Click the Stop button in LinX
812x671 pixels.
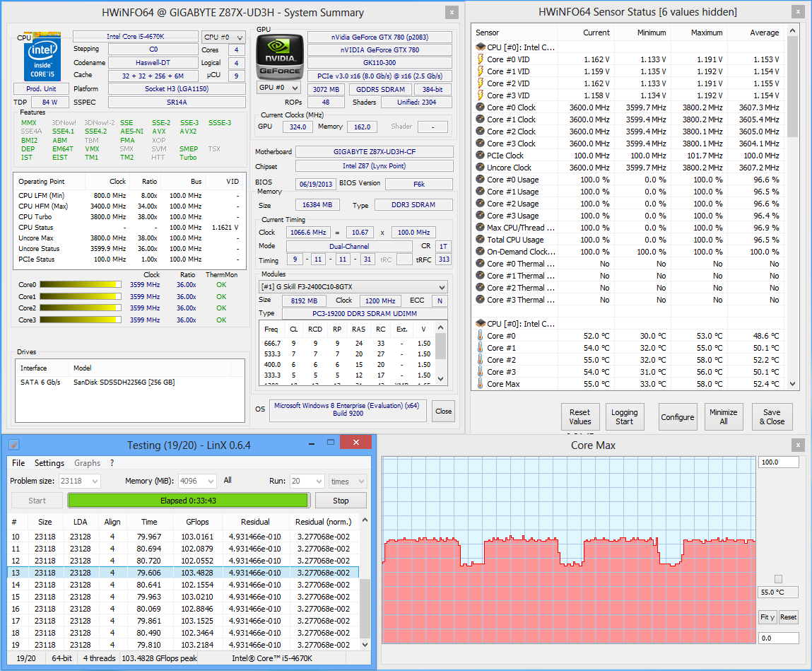point(341,501)
